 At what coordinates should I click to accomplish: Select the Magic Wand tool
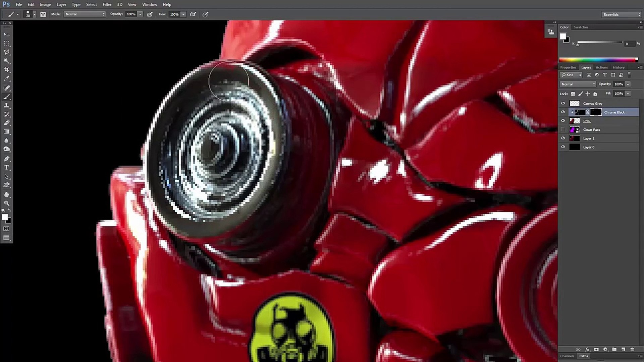6,61
